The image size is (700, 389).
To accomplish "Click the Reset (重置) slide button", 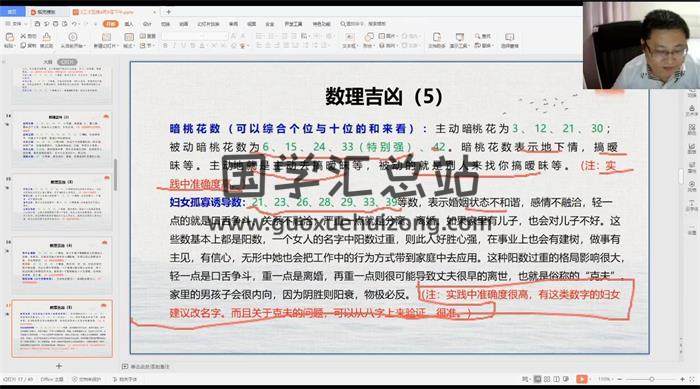I will coord(148,36).
